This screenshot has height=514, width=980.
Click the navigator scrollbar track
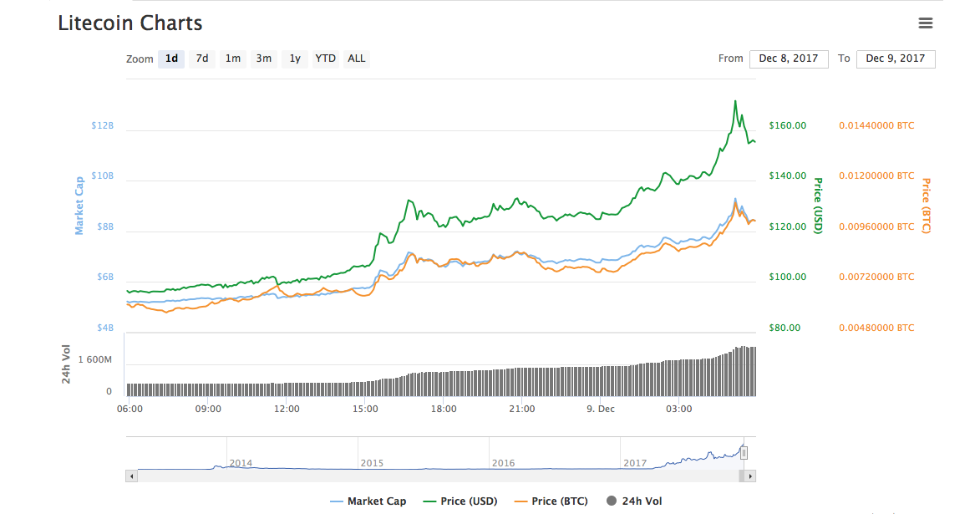(x=418, y=476)
